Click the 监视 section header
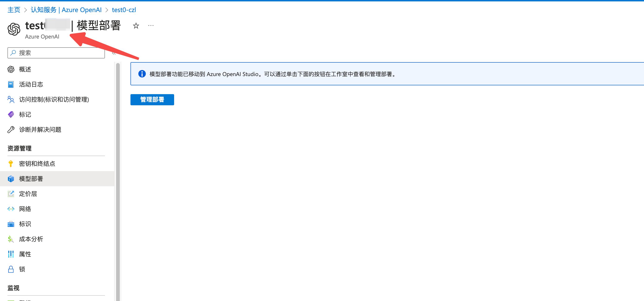Viewport: 644px width, 301px height. tap(13, 288)
